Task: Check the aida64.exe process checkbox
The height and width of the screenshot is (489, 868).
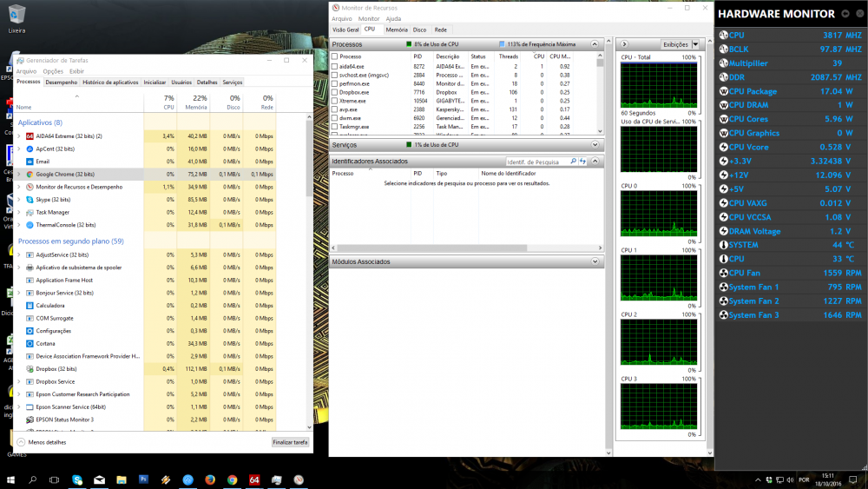Action: 335,66
